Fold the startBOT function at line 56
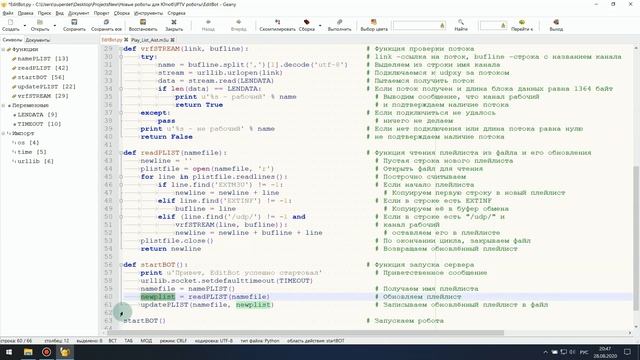Image resolution: width=640 pixels, height=360 pixels. coord(121,264)
